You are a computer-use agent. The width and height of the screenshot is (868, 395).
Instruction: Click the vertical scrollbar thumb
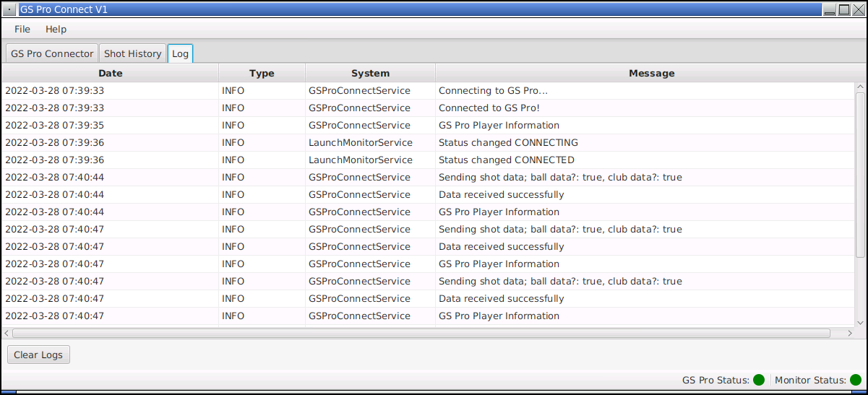[860, 174]
